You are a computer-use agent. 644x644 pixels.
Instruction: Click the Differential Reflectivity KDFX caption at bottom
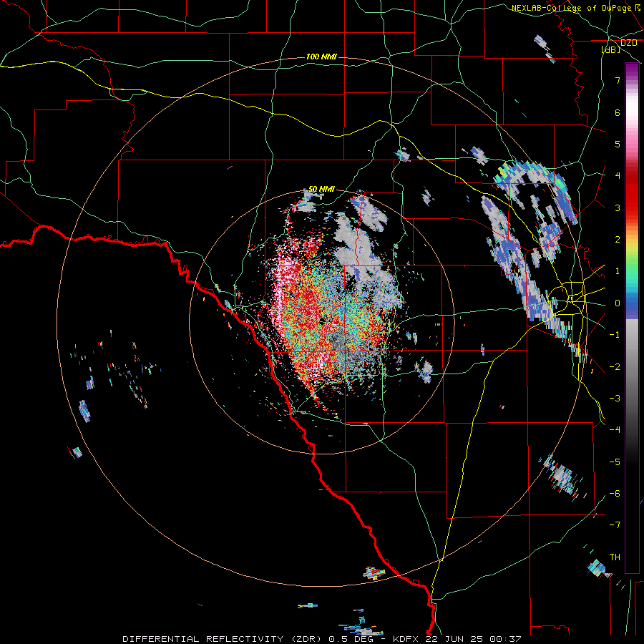pos(322,639)
